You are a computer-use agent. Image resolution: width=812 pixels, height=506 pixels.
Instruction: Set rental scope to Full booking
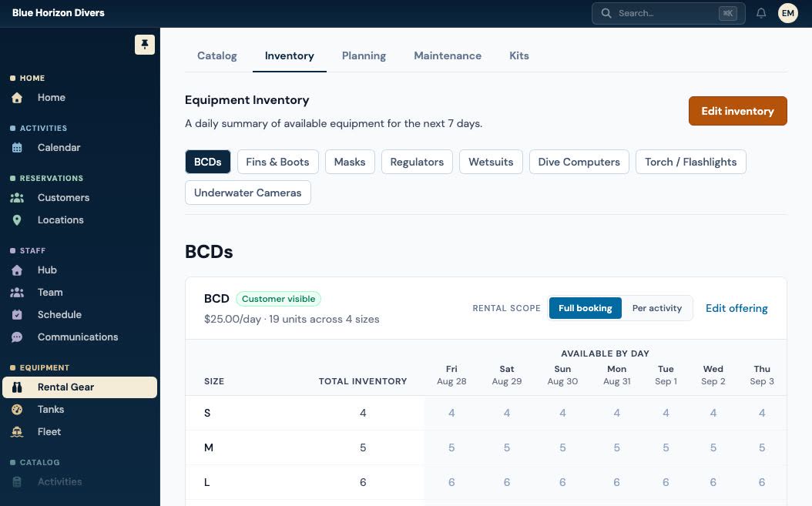[x=586, y=308]
